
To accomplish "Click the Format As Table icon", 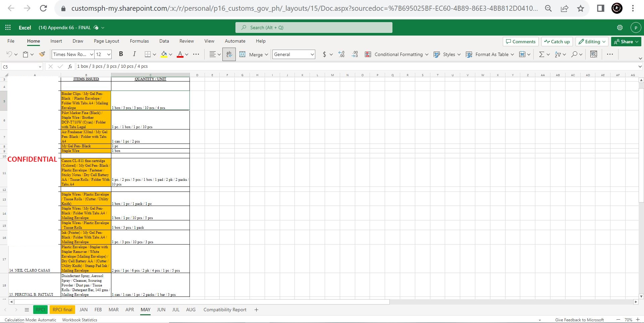I will [469, 54].
